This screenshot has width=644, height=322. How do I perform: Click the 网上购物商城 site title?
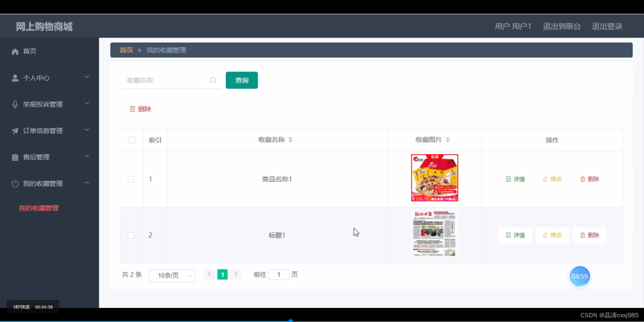point(44,26)
